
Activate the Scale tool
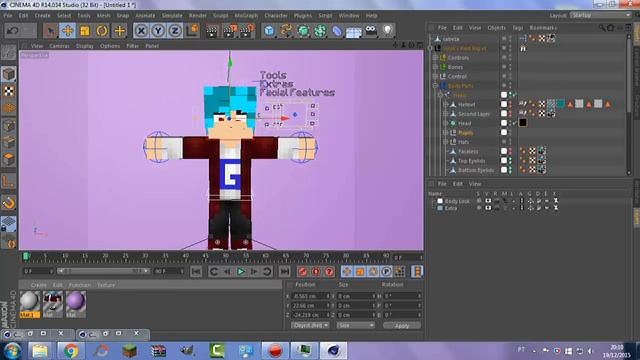pyautogui.click(x=84, y=31)
